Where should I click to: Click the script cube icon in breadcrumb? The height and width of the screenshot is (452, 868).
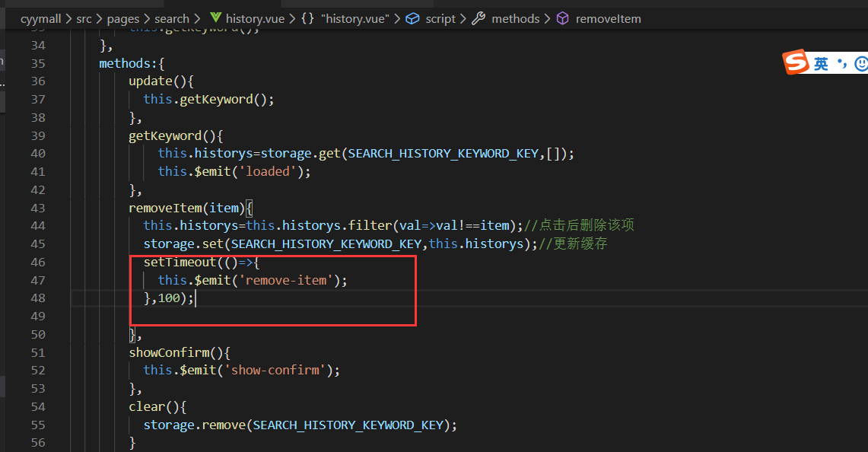(x=412, y=19)
